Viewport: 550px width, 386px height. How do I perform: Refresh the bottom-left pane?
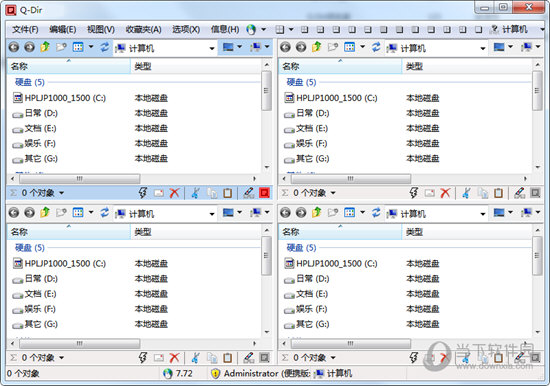click(105, 212)
